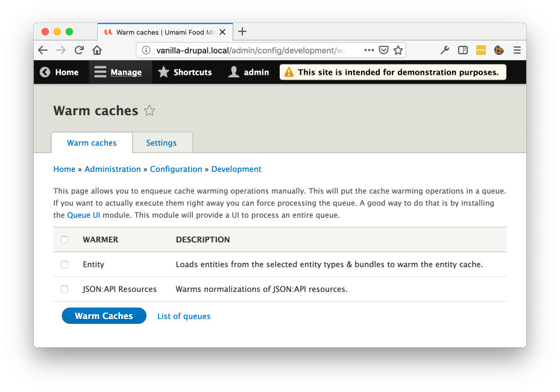
Task: Click the URL address bar field
Action: pos(250,51)
